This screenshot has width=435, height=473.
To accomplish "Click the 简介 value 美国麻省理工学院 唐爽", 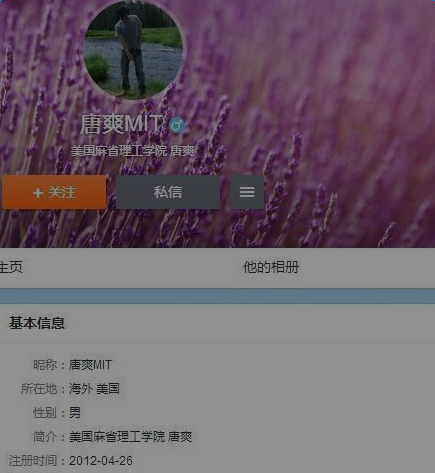I will pyautogui.click(x=131, y=437).
